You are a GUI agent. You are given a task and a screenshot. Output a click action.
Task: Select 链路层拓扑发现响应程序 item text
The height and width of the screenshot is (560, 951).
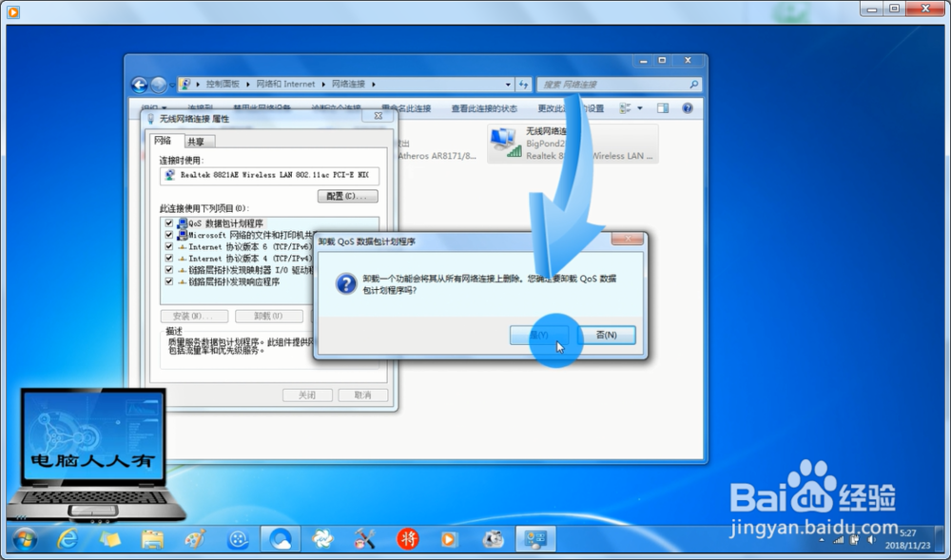234,281
